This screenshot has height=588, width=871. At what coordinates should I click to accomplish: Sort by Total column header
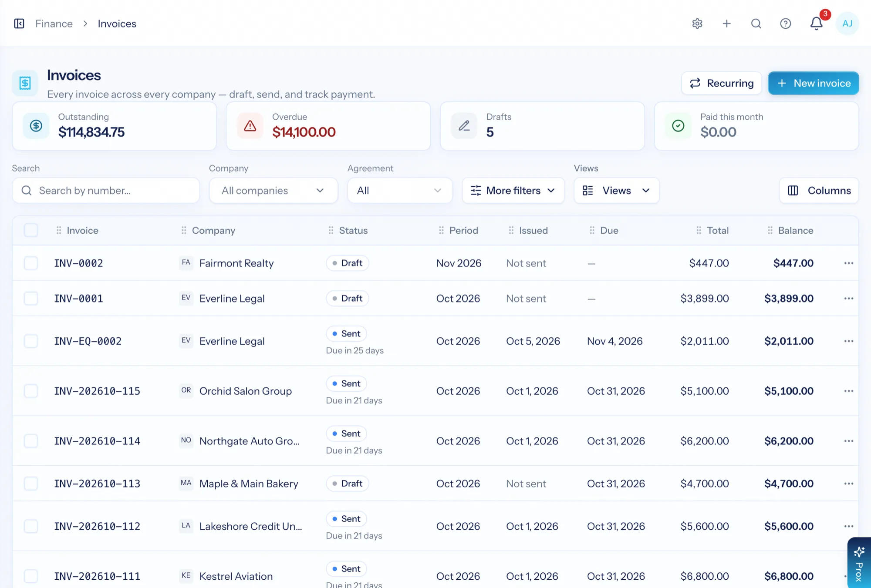tap(717, 230)
